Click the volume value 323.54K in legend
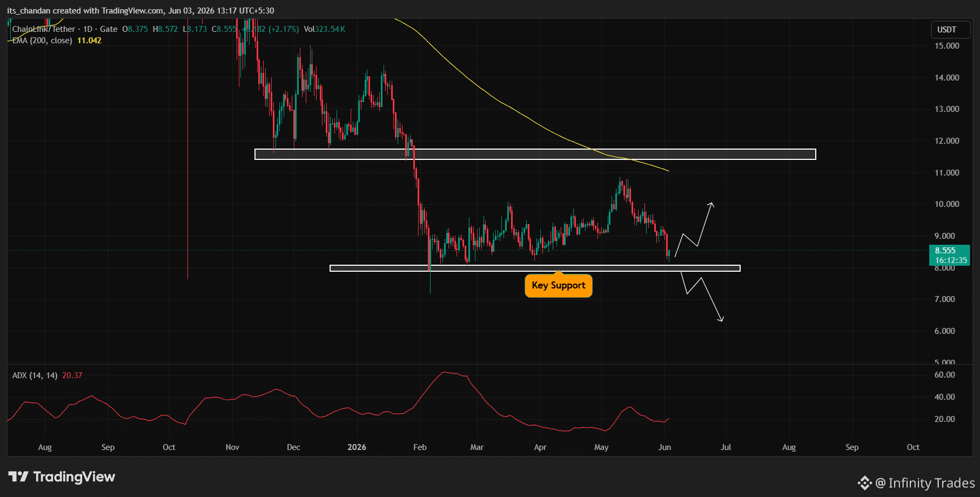The width and height of the screenshot is (980, 497). [x=330, y=29]
